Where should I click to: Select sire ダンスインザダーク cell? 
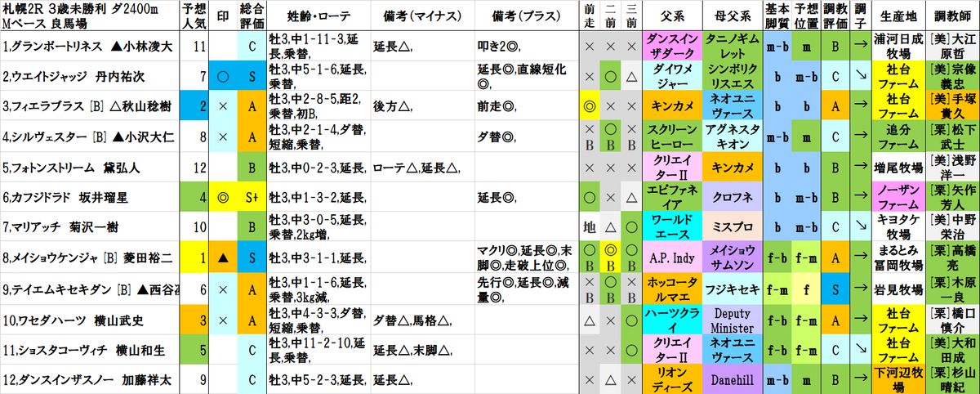670,46
